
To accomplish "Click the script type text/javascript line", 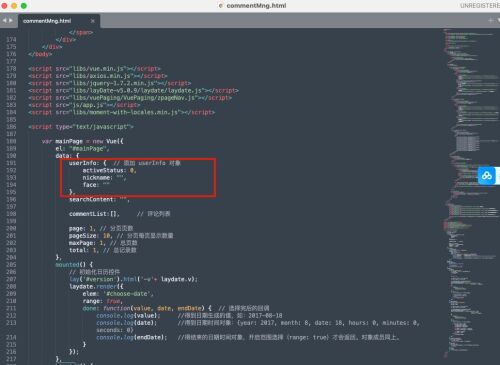I will pyautogui.click(x=81, y=127).
